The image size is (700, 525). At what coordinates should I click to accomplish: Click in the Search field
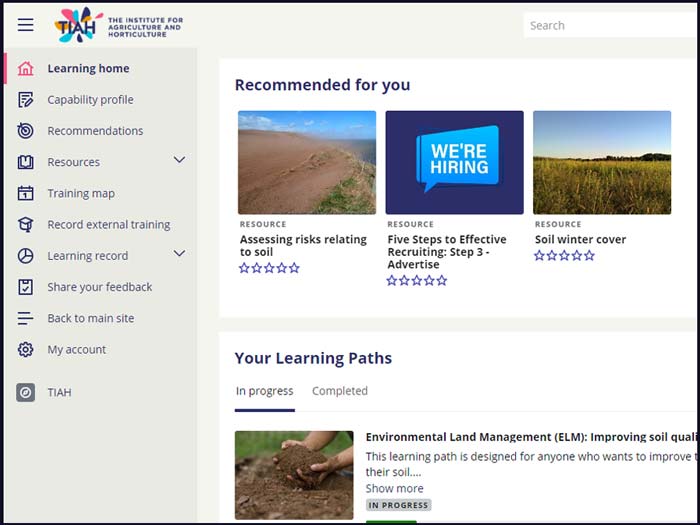coord(610,25)
